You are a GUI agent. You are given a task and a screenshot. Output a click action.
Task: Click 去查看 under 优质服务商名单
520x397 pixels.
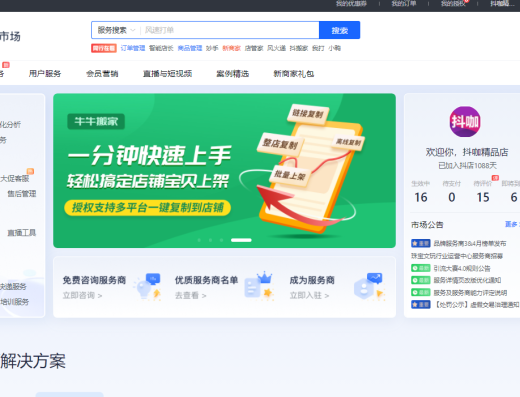pos(191,295)
